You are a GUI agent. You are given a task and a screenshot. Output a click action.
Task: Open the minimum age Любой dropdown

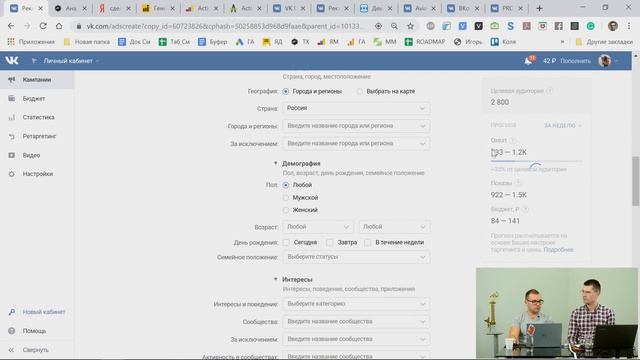pos(318,227)
